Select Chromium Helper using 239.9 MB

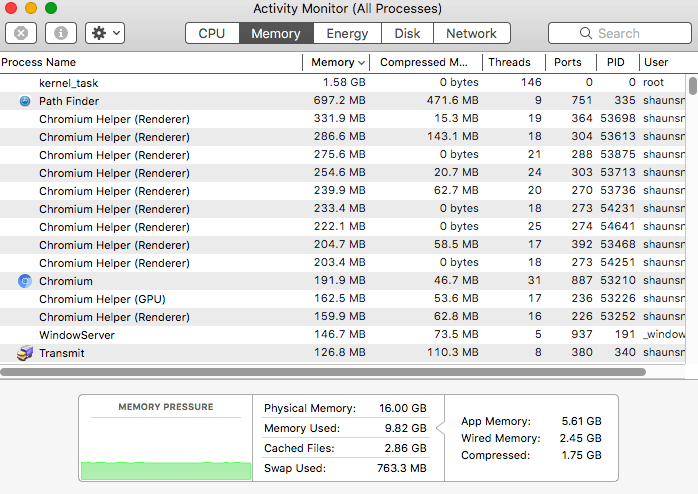click(342, 191)
